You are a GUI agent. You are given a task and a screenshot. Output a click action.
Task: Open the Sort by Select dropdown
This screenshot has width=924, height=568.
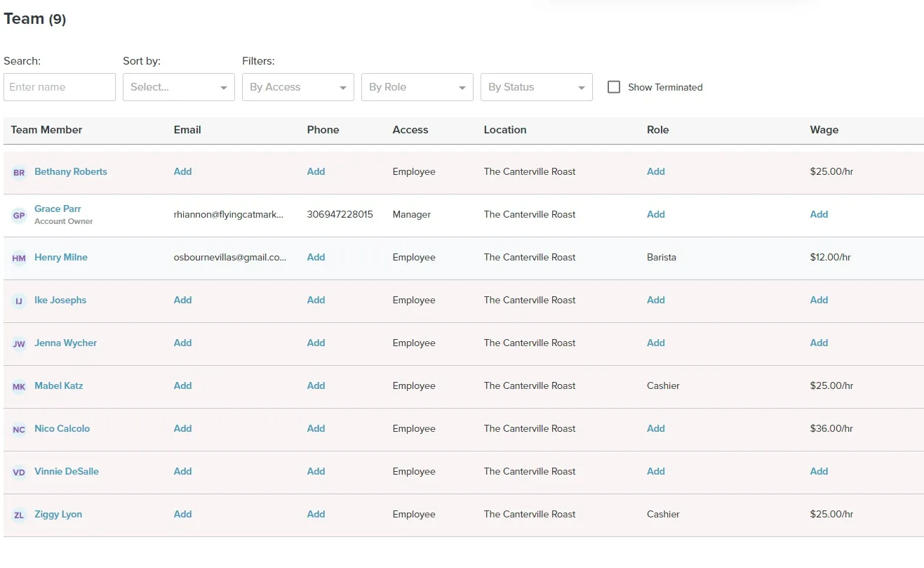(x=179, y=87)
